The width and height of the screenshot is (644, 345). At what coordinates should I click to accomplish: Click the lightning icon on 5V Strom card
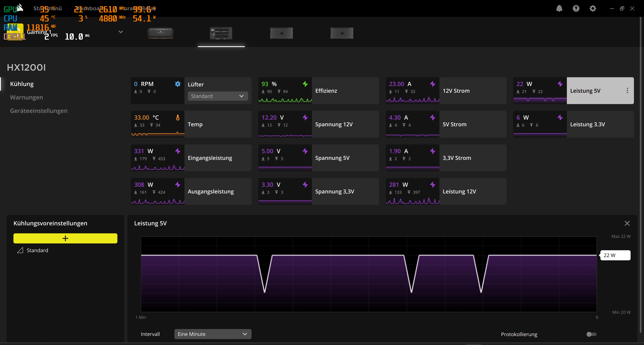(x=433, y=118)
